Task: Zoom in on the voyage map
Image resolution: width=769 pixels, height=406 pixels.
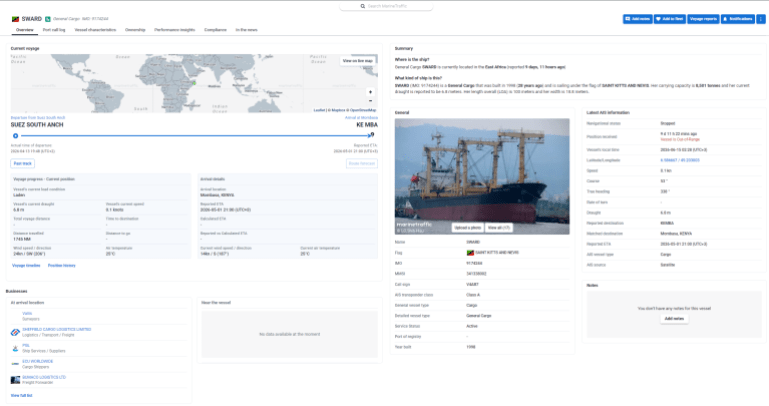Action: coord(370,92)
